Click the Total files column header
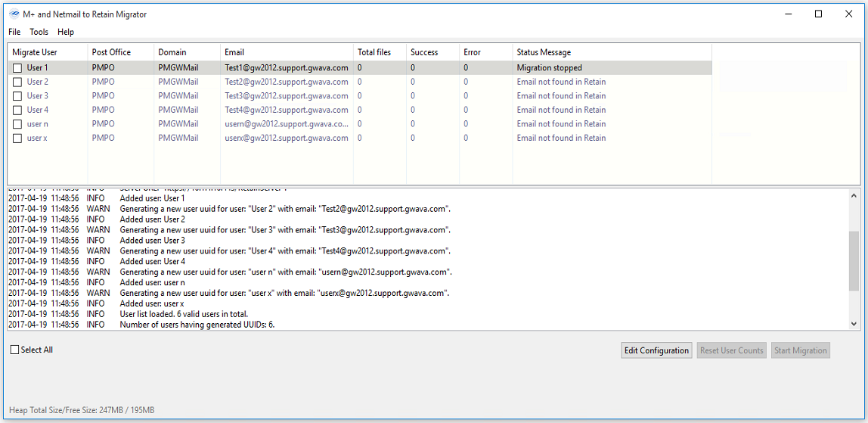 [374, 52]
